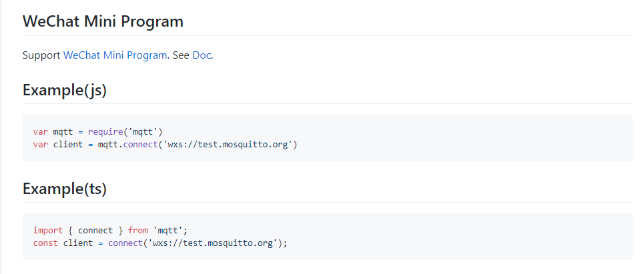The image size is (644, 274).
Task: Click the client variable in JS example
Action: (x=67, y=144)
